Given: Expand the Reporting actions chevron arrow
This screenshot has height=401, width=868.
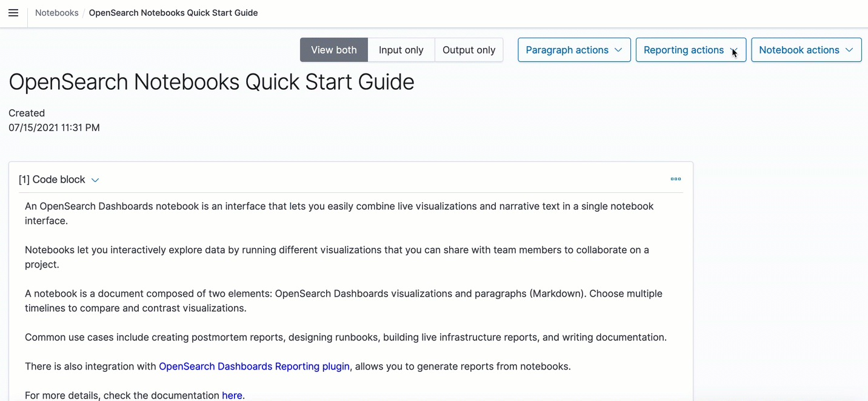Looking at the screenshot, I should [x=734, y=50].
